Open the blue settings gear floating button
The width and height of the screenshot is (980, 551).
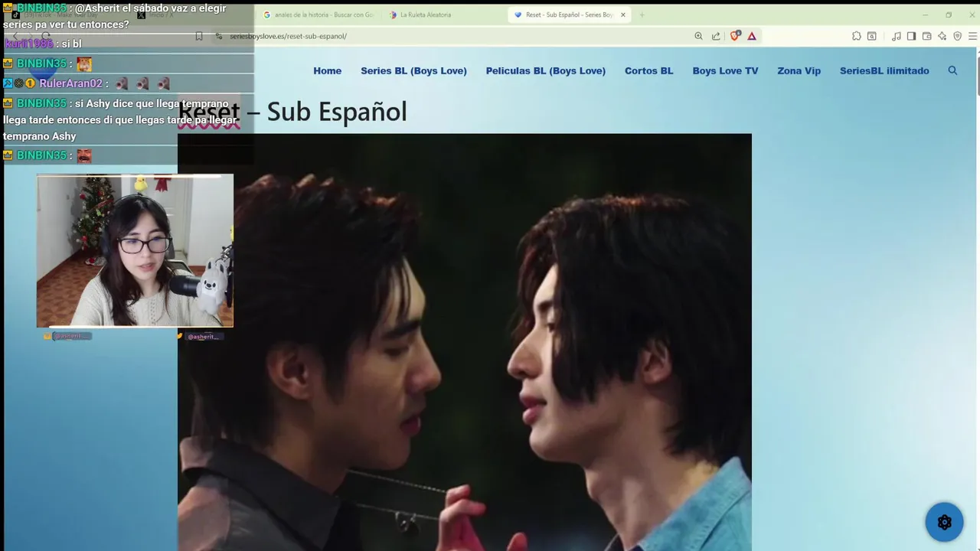click(944, 522)
